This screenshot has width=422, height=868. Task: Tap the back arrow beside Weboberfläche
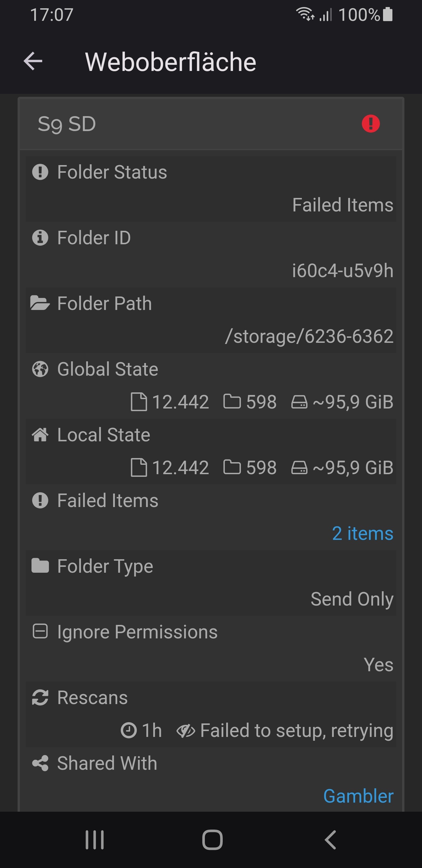click(x=33, y=61)
